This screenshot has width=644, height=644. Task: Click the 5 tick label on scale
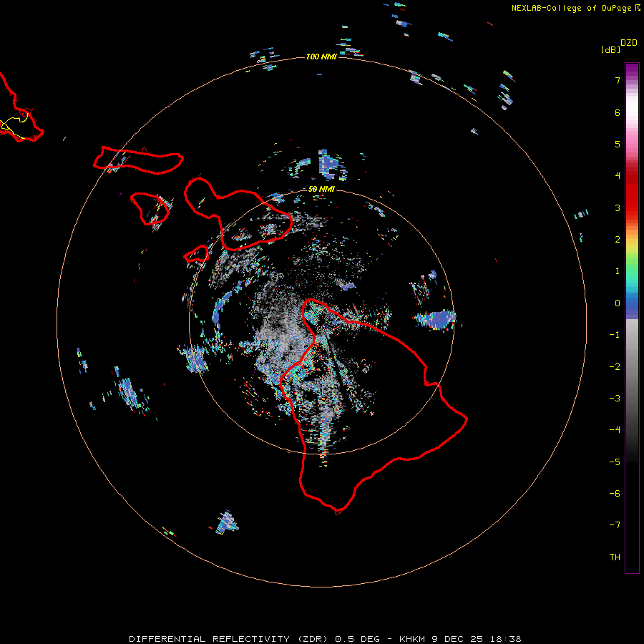coord(618,144)
